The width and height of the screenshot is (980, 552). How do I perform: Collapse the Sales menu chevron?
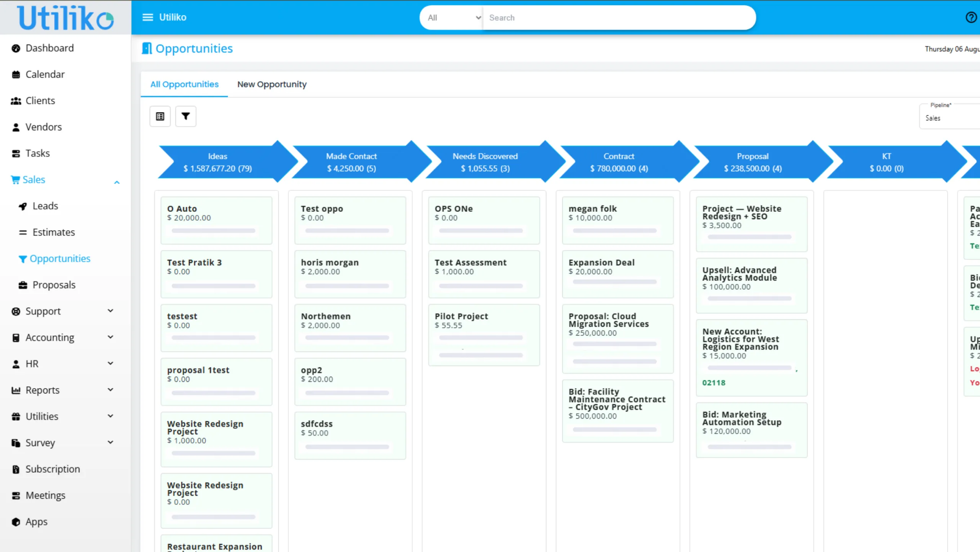[117, 182]
